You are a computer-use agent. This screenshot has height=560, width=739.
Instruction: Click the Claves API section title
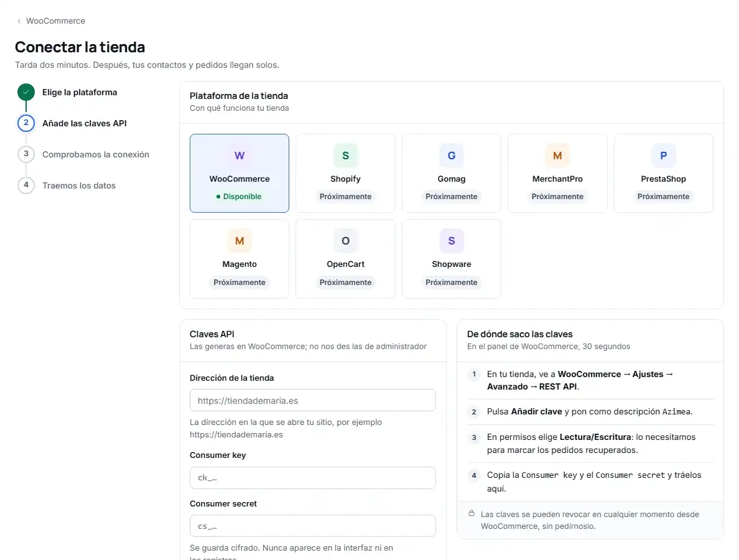tap(212, 334)
